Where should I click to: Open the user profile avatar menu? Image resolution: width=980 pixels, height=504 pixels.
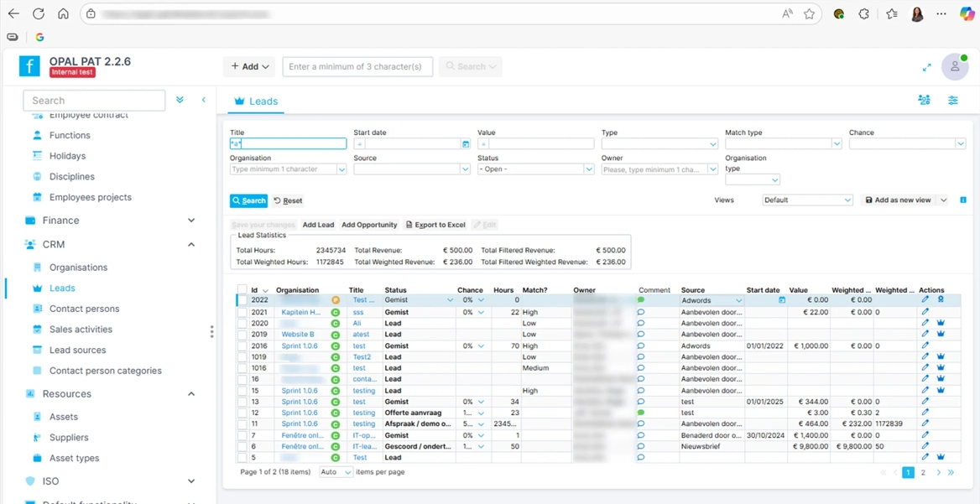point(954,67)
